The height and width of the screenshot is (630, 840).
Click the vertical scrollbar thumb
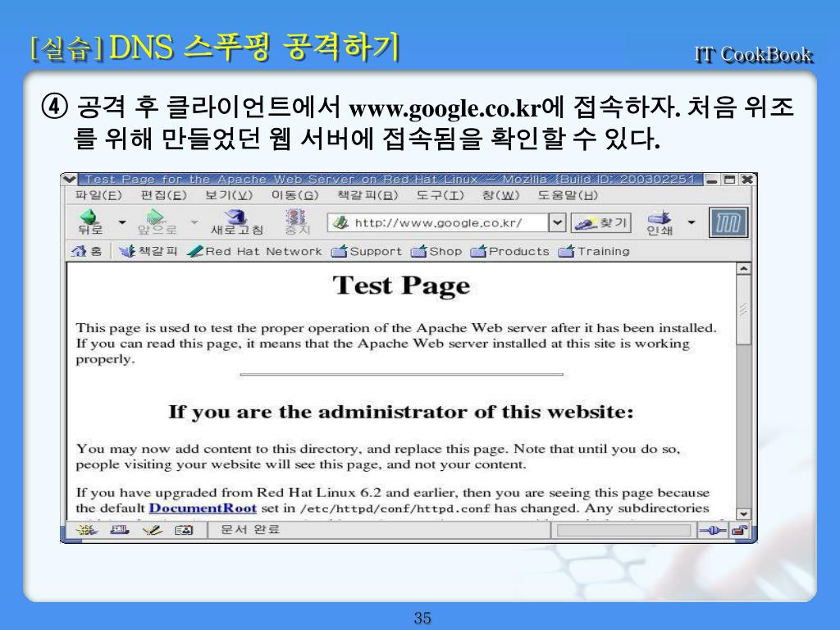click(743, 309)
